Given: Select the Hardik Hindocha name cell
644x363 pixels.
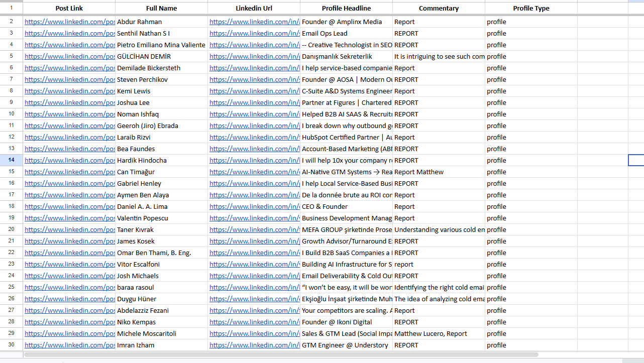Looking at the screenshot, I should point(162,160).
